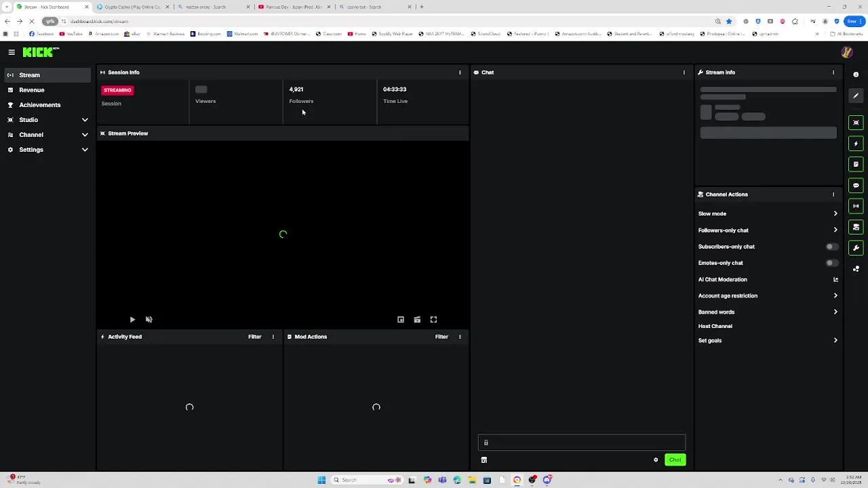This screenshot has height=488, width=868.
Task: Toggle Emotes-only chat switch
Action: [x=831, y=263]
